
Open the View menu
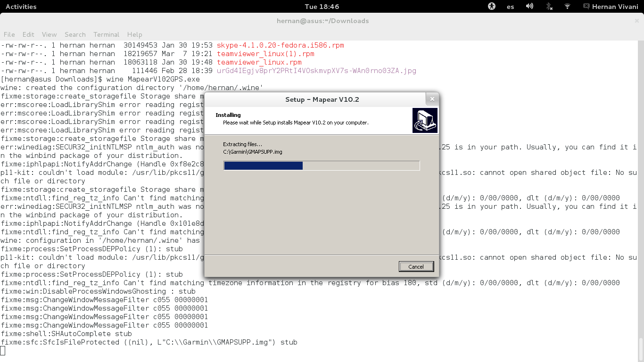(49, 34)
